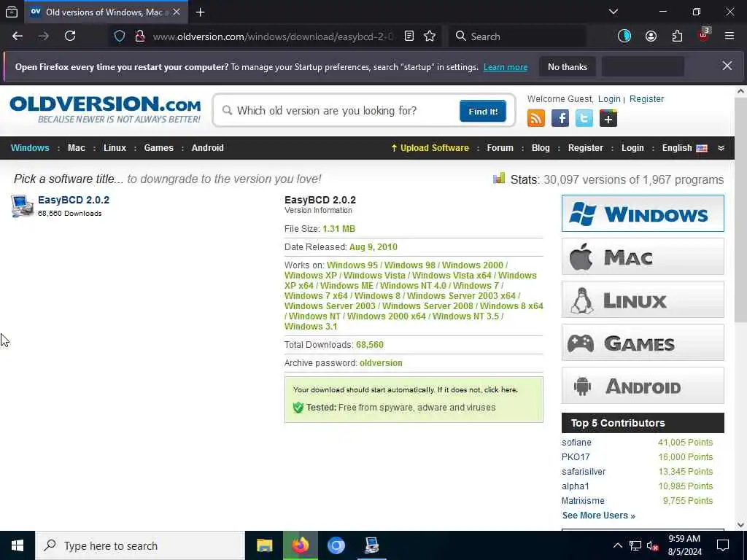Click the Windows taskbar search box
Screen dimensions: 747x560
click(140, 545)
